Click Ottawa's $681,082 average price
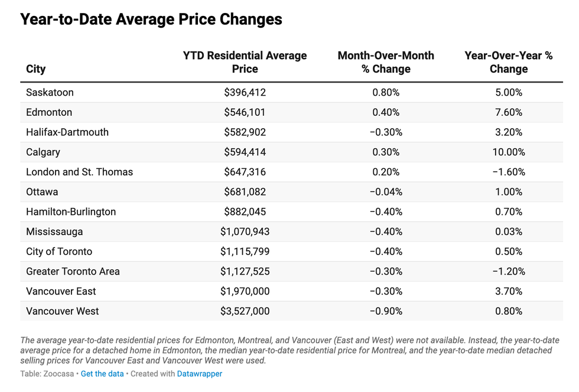579x392 pixels. click(245, 192)
